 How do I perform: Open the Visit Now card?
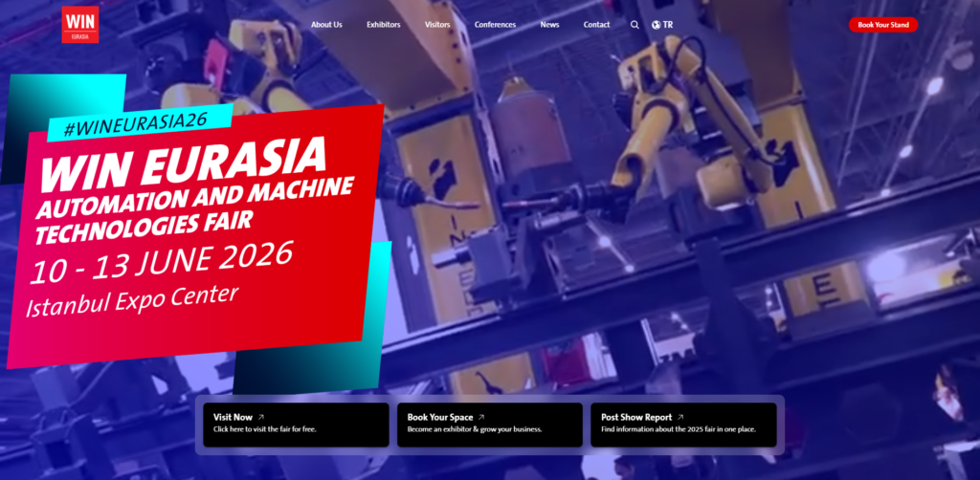297,425
